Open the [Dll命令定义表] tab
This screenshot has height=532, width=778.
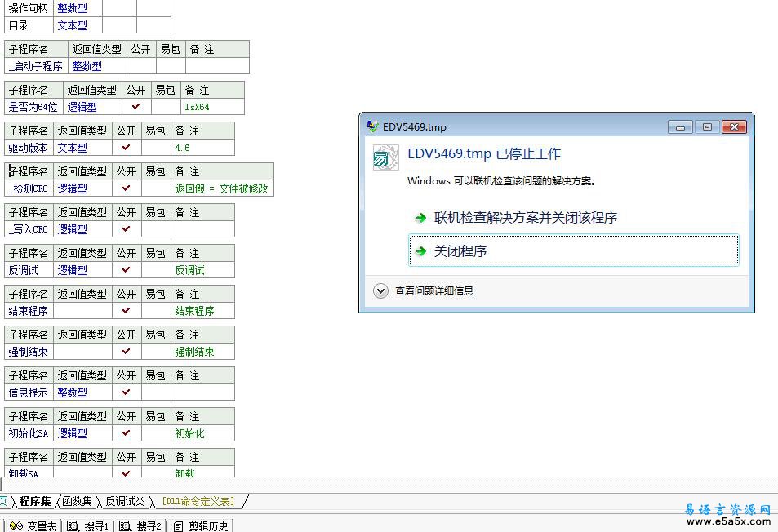pyautogui.click(x=198, y=501)
